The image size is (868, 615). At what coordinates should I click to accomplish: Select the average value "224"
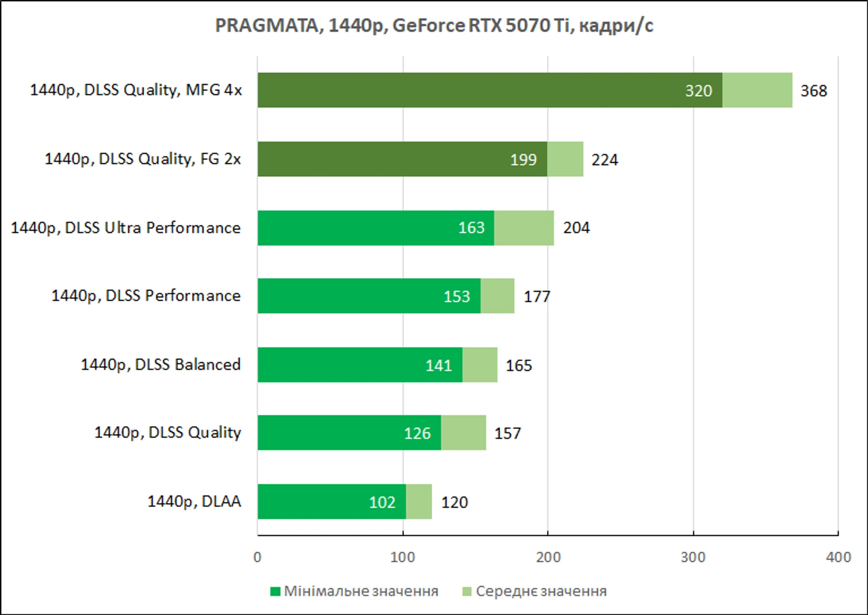tap(605, 160)
